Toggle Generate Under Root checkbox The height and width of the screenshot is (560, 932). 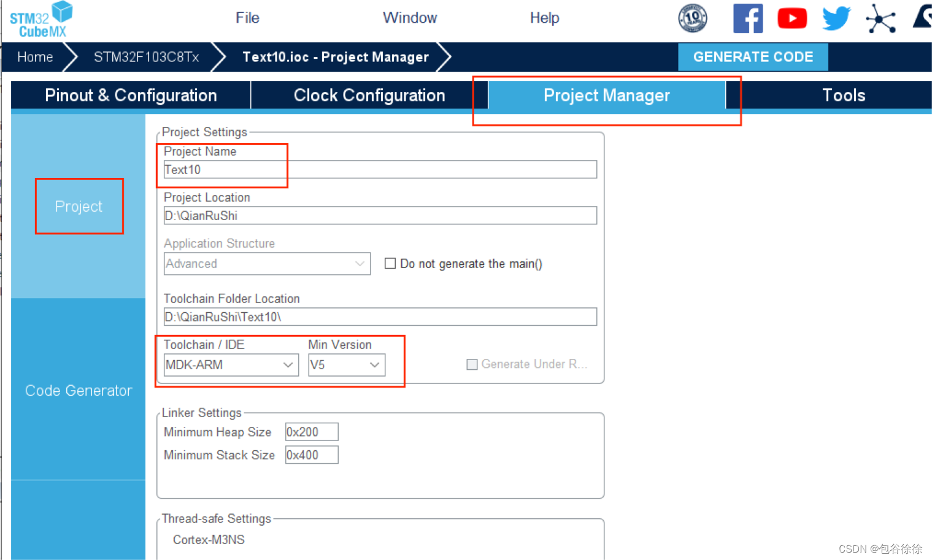coord(472,364)
